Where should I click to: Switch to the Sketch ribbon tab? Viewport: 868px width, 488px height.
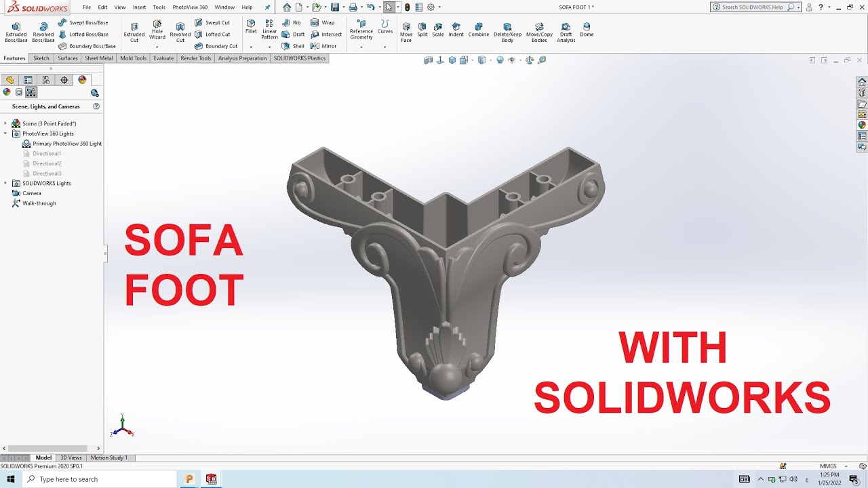41,58
